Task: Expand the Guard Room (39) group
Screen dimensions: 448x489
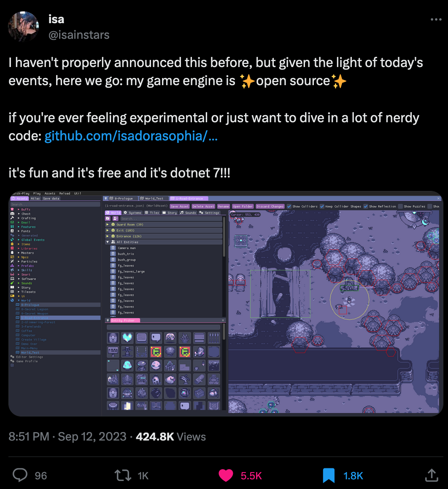Action: (x=107, y=225)
